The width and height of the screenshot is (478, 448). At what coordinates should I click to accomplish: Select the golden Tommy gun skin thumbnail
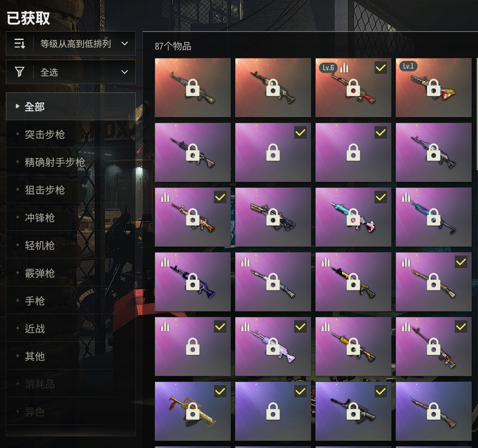point(193,411)
